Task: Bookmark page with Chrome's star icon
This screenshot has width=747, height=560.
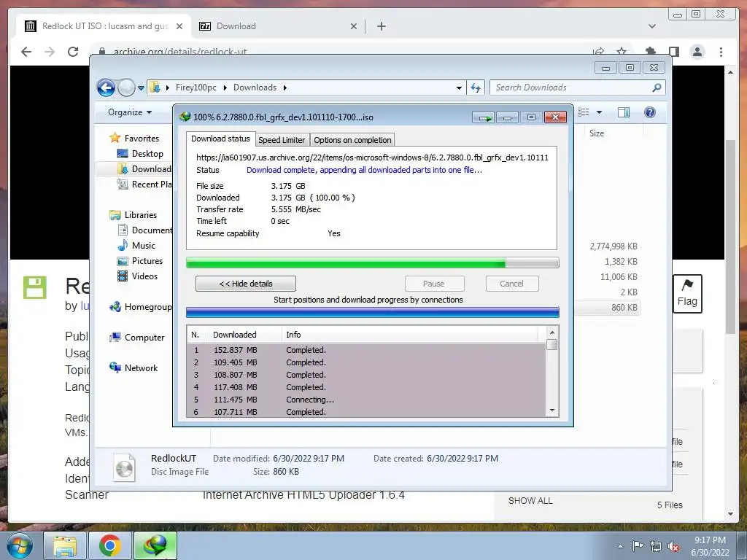Action: click(x=622, y=51)
